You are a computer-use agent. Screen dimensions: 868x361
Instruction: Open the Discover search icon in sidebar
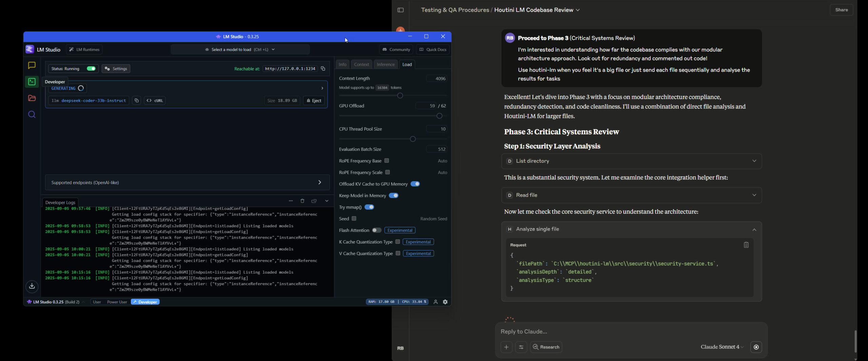click(x=32, y=115)
